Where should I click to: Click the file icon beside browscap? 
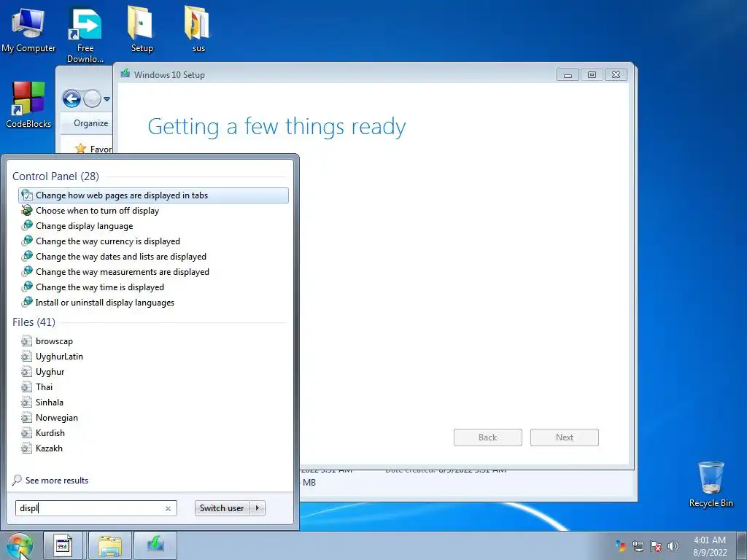(x=27, y=341)
